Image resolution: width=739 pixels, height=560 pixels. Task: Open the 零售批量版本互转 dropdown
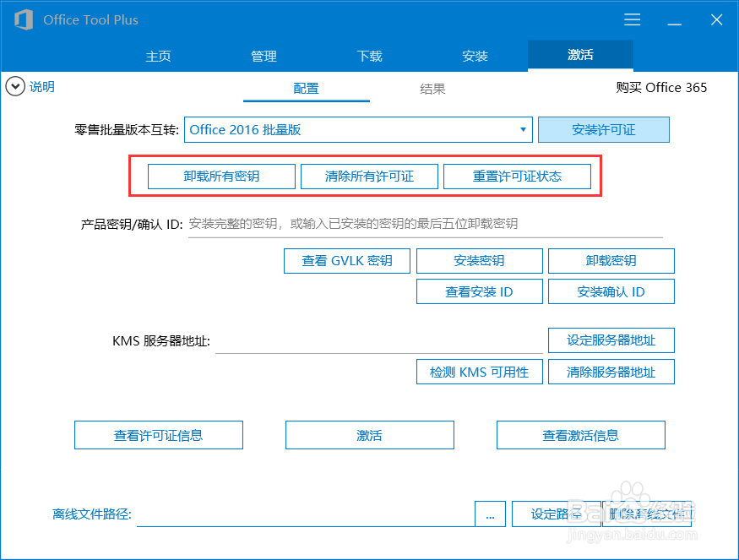(358, 129)
